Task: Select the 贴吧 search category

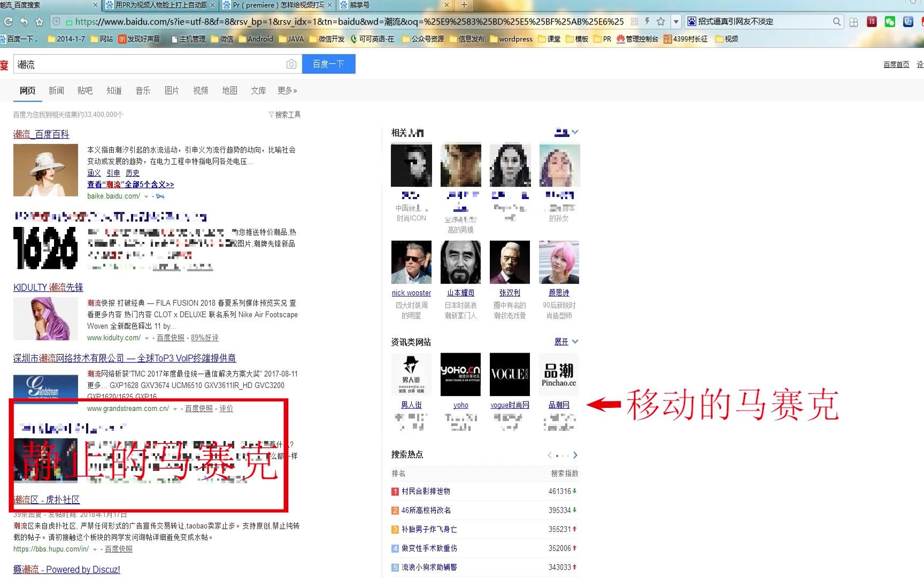Action: click(x=85, y=90)
